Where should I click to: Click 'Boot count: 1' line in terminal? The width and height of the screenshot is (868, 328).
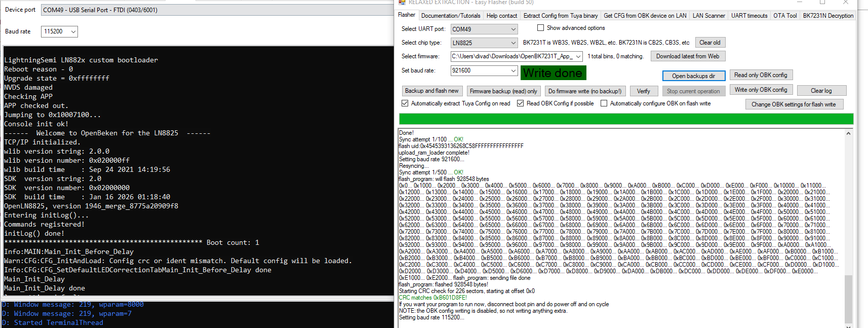coord(232,242)
